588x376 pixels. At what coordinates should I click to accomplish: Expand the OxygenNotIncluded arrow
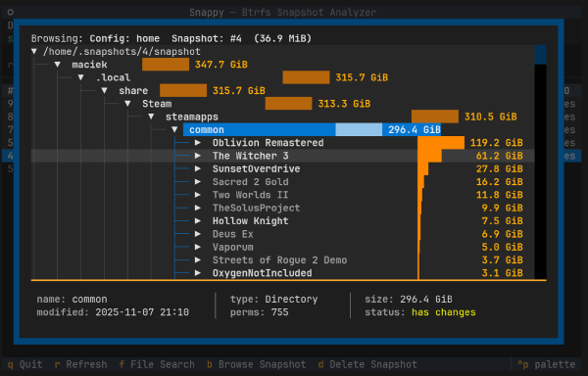coord(198,273)
